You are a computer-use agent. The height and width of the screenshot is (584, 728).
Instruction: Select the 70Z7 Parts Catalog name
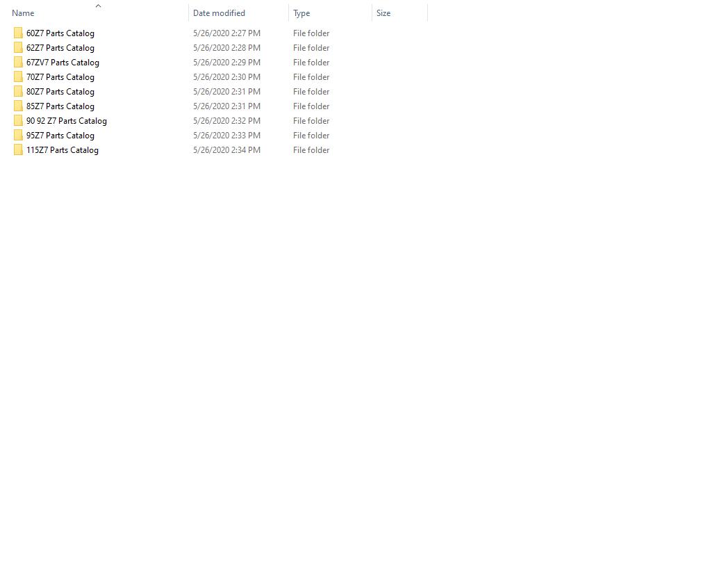pyautogui.click(x=60, y=77)
